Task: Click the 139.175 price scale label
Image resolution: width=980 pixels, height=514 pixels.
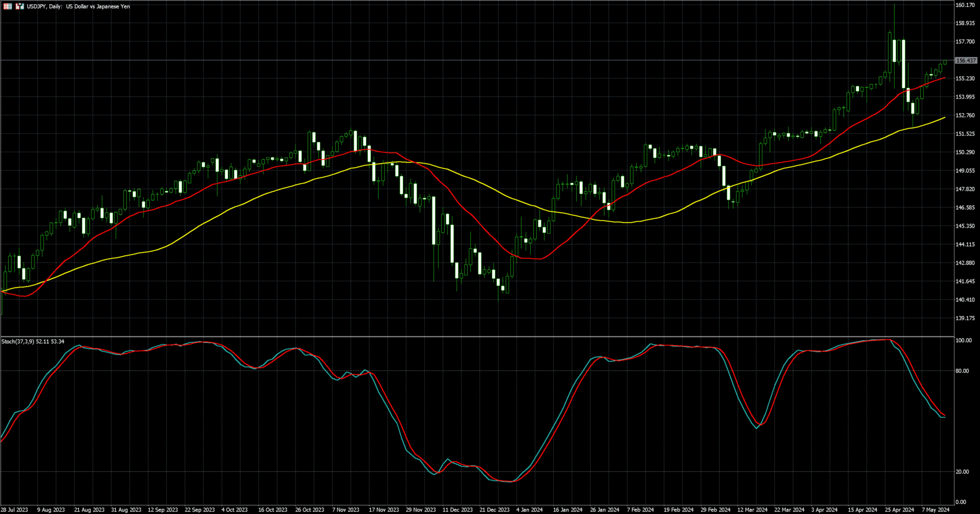Action: 964,318
